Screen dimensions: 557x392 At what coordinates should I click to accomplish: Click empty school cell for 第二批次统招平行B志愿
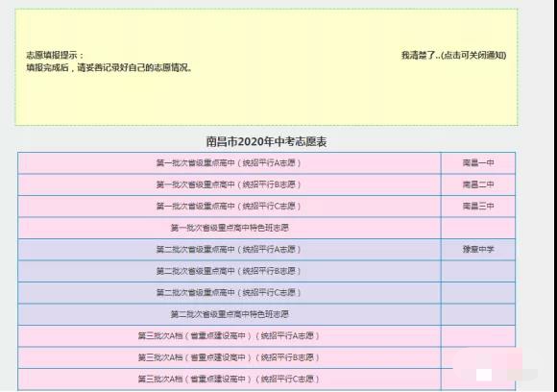(x=478, y=271)
